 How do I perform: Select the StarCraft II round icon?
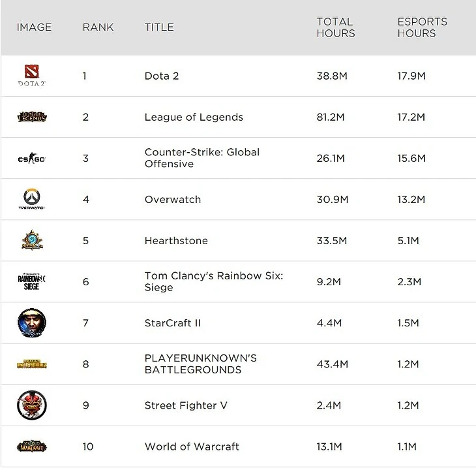[31, 323]
